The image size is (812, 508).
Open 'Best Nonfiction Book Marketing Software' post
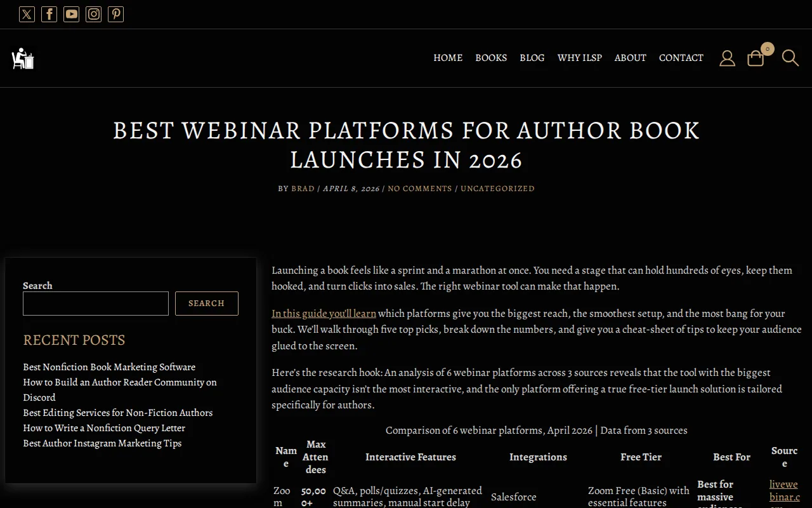[x=109, y=367]
